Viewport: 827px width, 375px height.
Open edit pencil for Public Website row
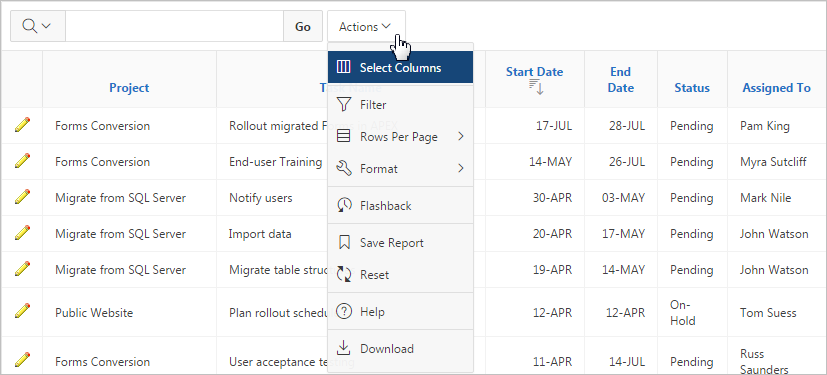tap(22, 311)
